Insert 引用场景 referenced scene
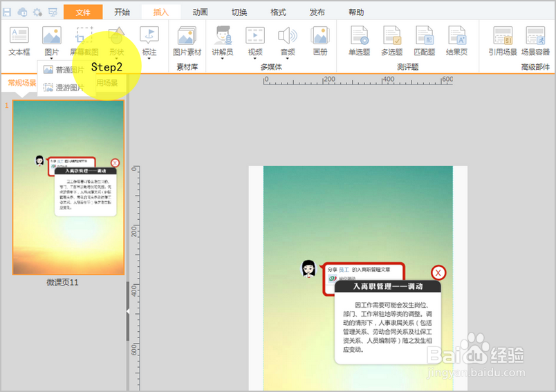This screenshot has width=556, height=392. coord(503,41)
